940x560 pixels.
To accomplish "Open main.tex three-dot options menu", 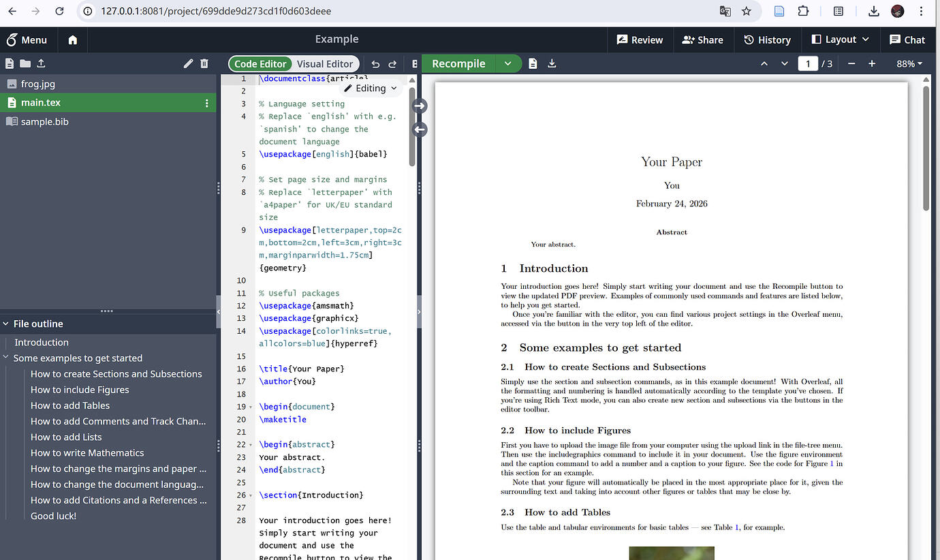I will (x=207, y=103).
